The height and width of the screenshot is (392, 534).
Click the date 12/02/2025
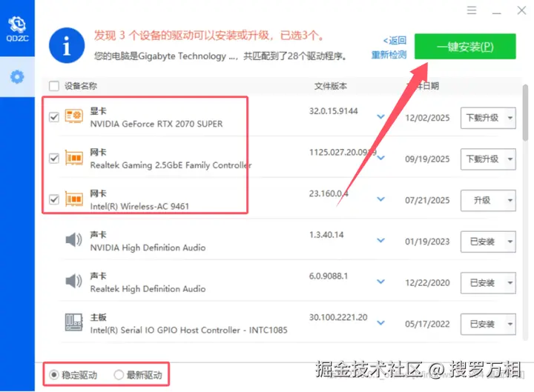[x=427, y=118]
